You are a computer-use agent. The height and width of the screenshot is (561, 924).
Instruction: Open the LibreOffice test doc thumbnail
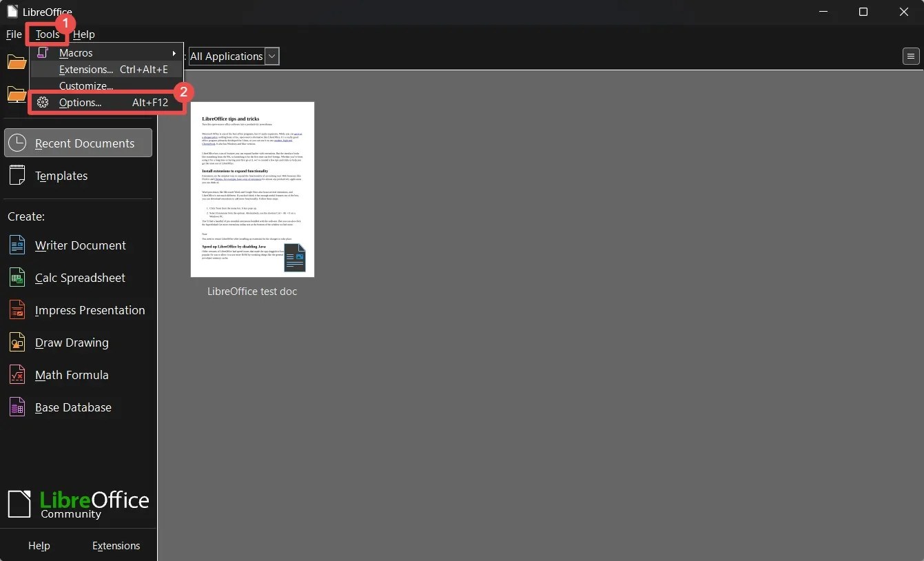tap(252, 190)
